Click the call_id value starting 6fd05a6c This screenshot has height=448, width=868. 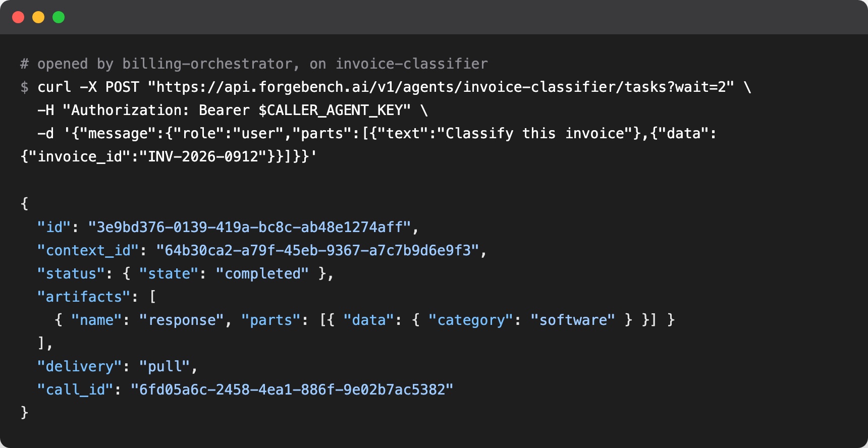(292, 390)
